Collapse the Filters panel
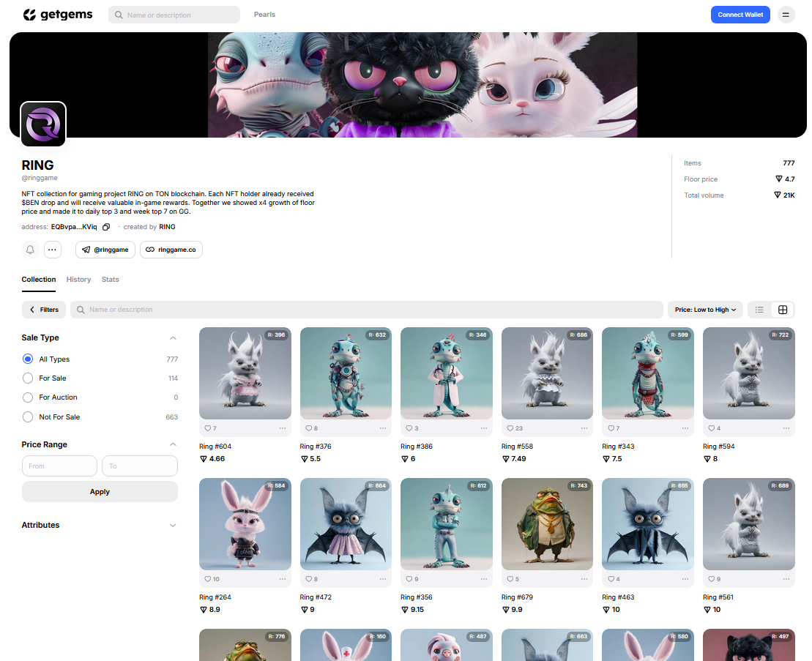 [x=44, y=310]
